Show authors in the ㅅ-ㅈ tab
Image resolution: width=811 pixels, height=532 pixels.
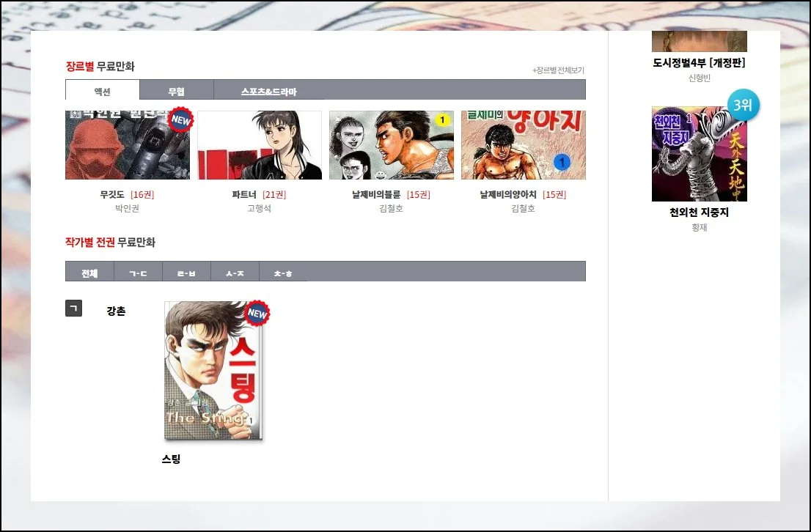[235, 272]
